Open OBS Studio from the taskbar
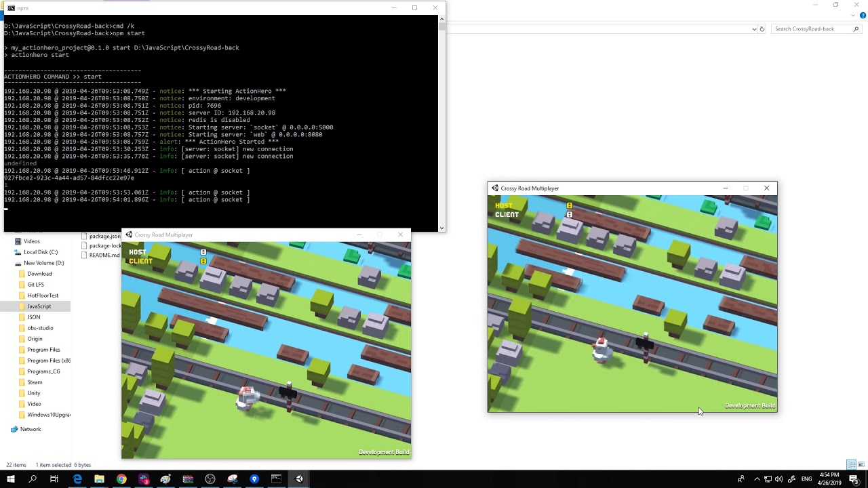The image size is (868, 488). click(x=210, y=479)
